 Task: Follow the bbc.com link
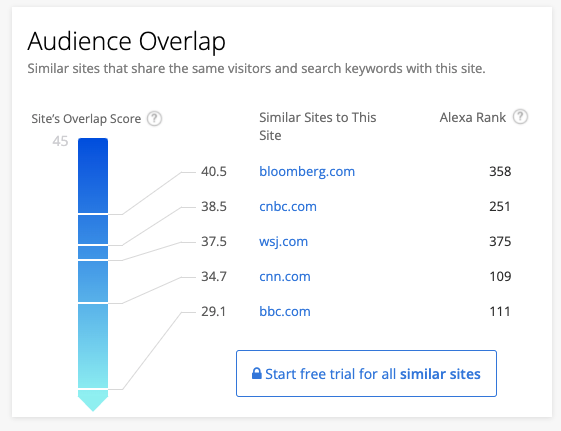click(285, 312)
